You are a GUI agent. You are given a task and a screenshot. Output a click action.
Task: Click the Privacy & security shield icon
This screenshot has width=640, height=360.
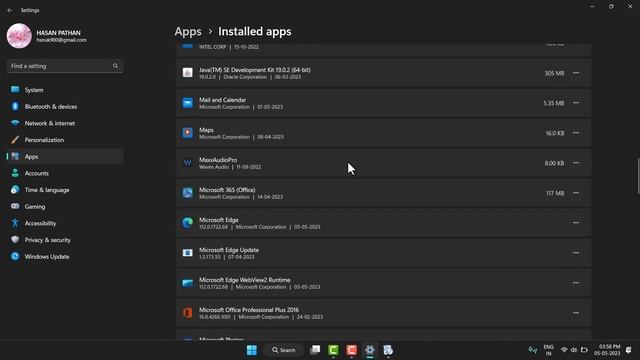point(15,240)
